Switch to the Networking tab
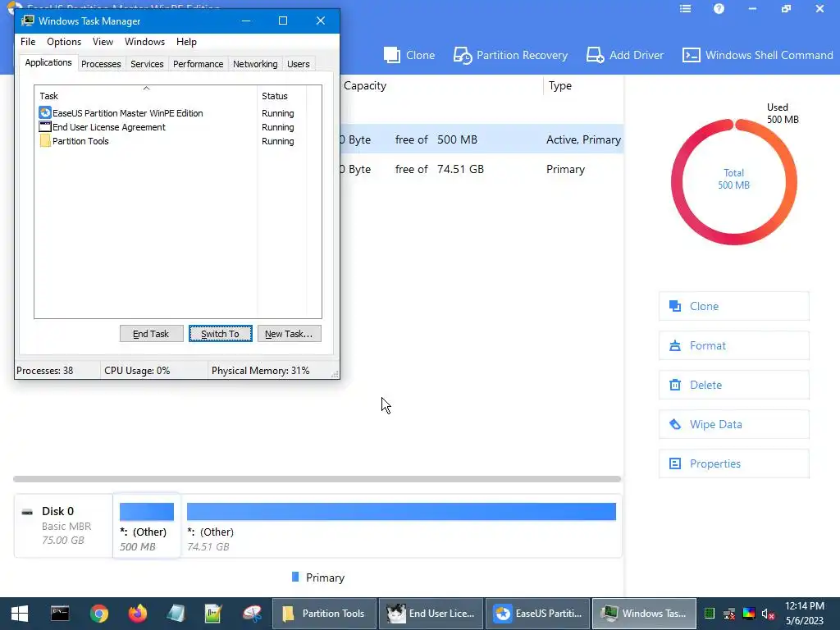 pos(255,64)
